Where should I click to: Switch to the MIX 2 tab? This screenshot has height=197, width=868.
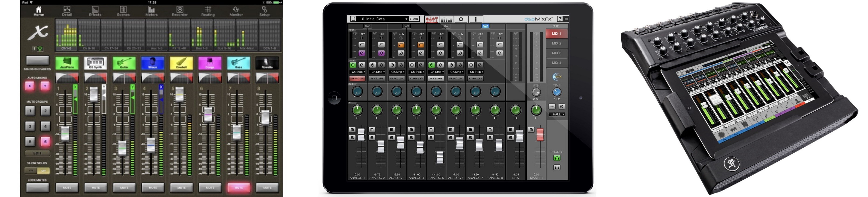pos(556,43)
